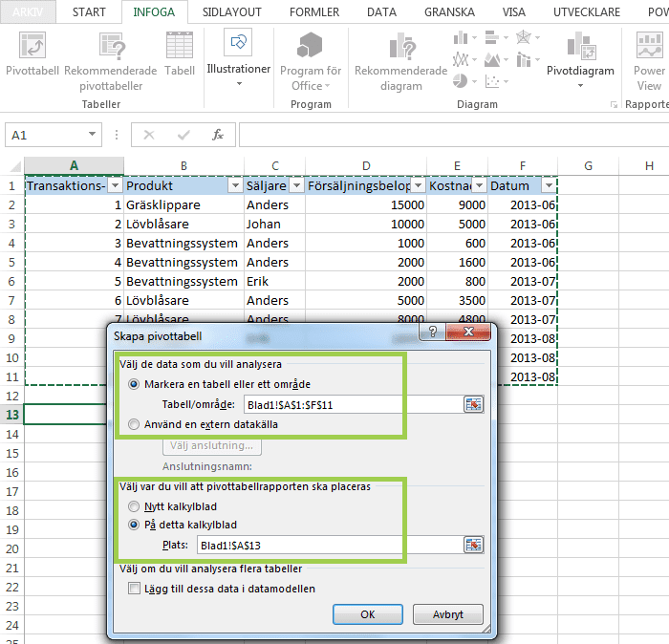Insert a combo chart
The height and width of the screenshot is (644, 669).
click(524, 59)
